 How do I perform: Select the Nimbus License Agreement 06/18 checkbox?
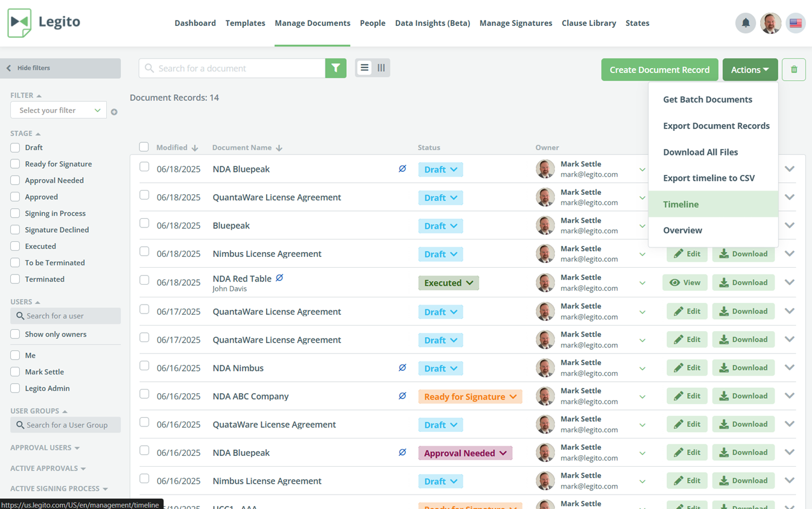[x=144, y=251]
